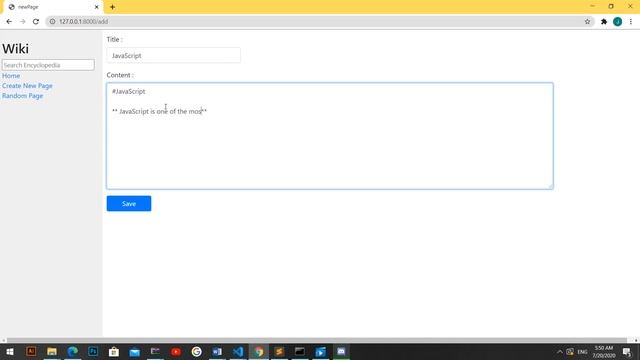Click the Title : label
This screenshot has height=360, width=640.
click(x=115, y=40)
